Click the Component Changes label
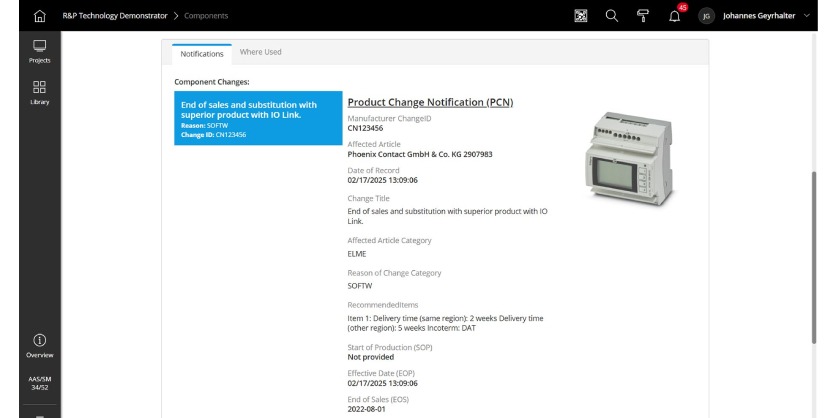Image resolution: width=836 pixels, height=418 pixels. click(x=212, y=82)
